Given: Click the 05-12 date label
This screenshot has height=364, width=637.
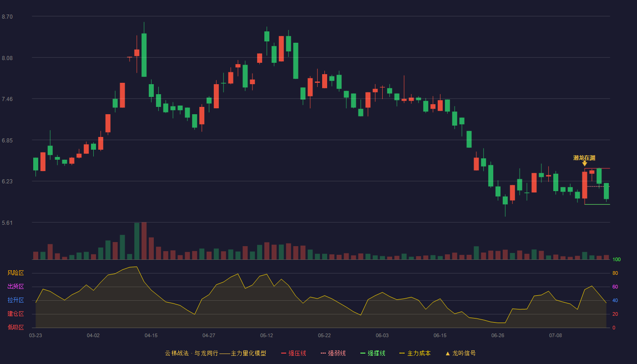Looking at the screenshot, I should click(267, 335).
